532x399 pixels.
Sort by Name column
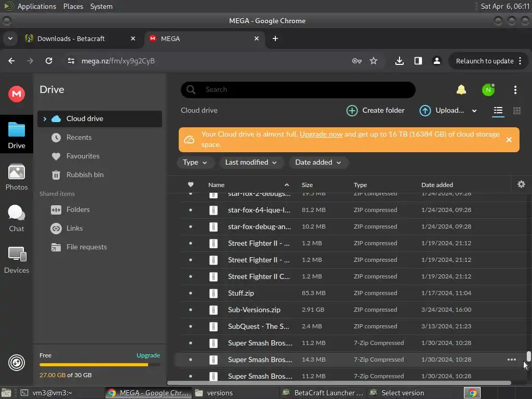216,185
